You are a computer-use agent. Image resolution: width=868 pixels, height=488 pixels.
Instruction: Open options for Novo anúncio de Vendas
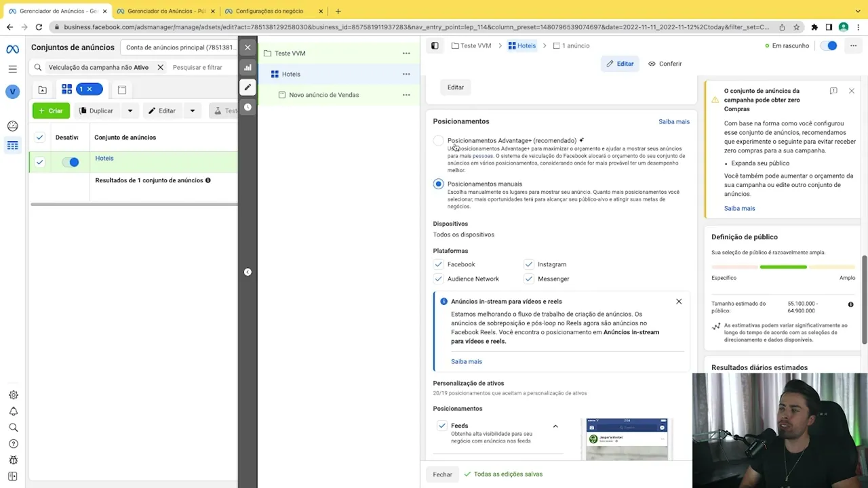[406, 95]
